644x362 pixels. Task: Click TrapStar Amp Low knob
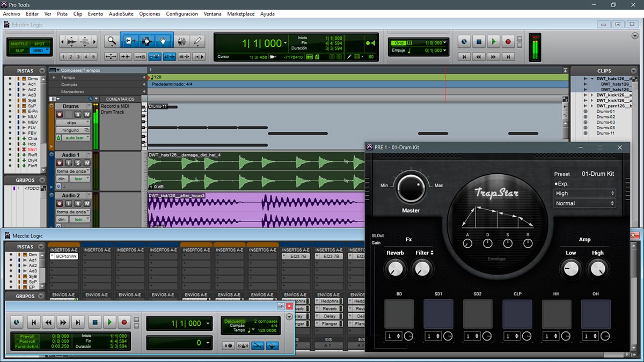571,268
